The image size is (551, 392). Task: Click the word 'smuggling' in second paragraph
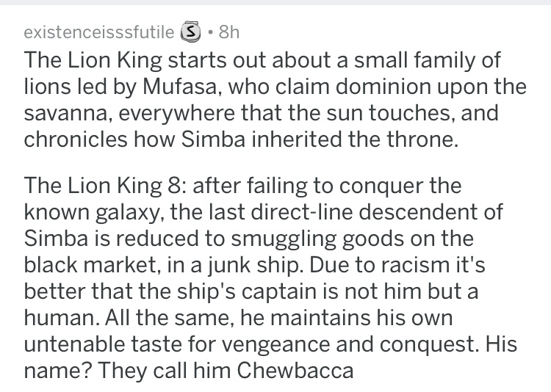tap(284, 239)
